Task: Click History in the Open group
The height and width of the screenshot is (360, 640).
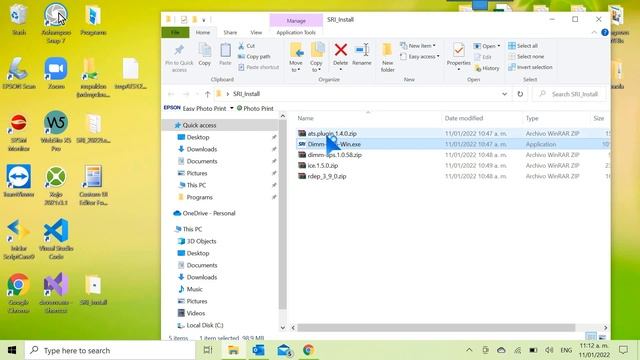Action: point(487,68)
